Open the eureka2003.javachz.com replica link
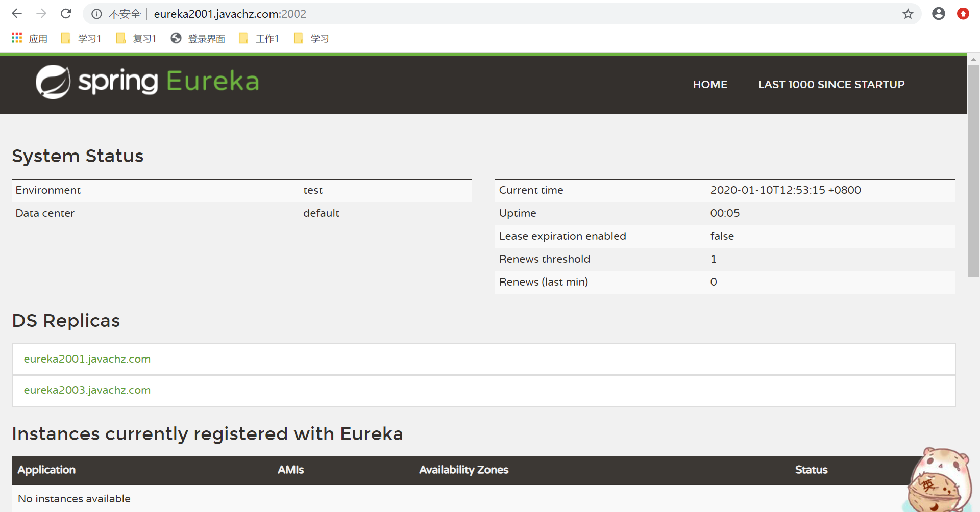Screen dimensions: 980x512 87,390
